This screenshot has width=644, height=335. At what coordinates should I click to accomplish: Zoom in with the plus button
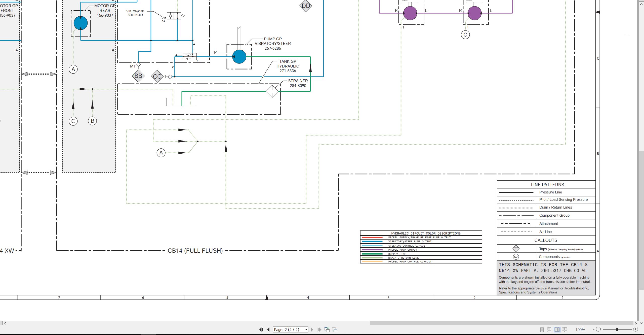coord(635,329)
